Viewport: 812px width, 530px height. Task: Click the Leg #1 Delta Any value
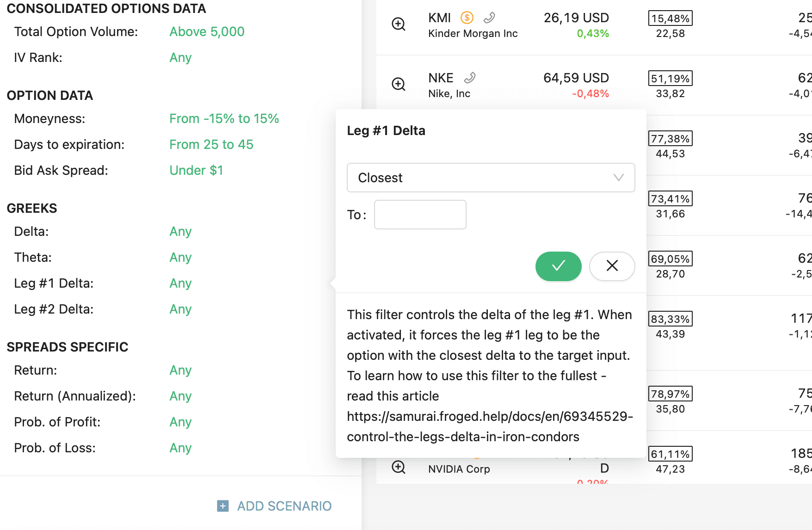pos(180,283)
